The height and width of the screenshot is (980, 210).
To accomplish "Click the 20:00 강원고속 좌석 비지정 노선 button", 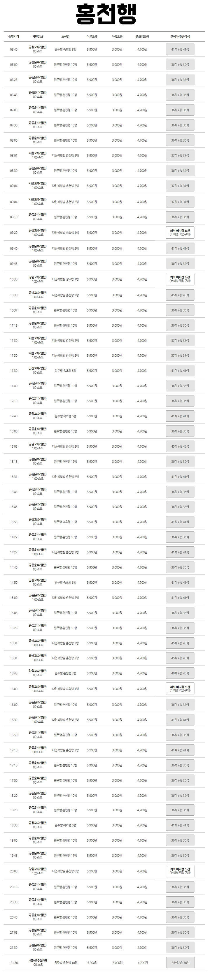I will 180,871.
